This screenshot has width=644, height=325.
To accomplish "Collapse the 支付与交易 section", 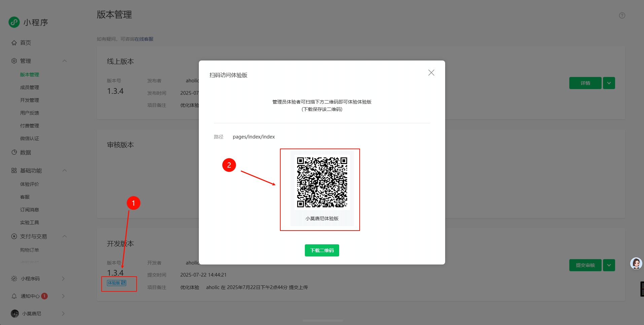I will point(65,236).
